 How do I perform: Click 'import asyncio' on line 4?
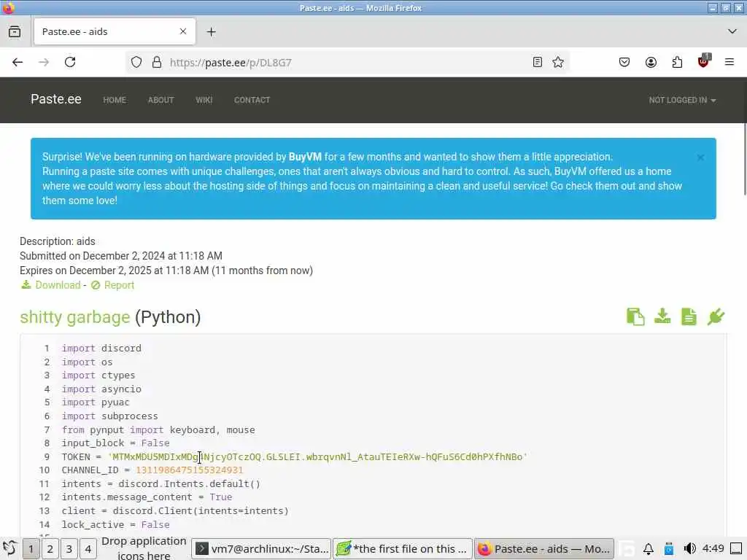(x=101, y=389)
